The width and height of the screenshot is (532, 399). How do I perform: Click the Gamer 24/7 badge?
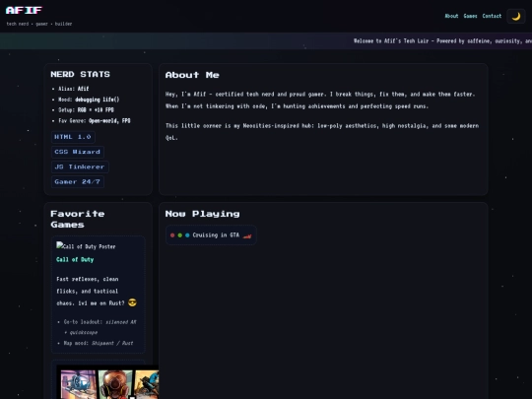78,182
